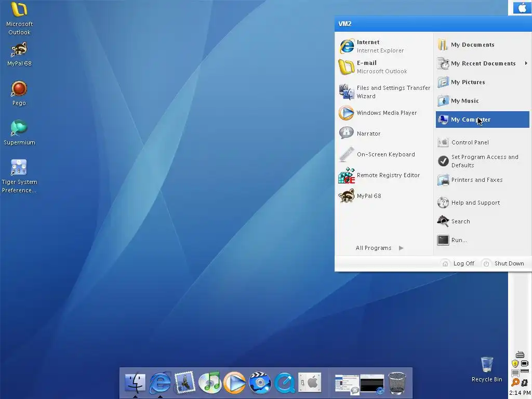Open Apple System Preferences dock icon
The image size is (532, 399).
click(x=310, y=383)
